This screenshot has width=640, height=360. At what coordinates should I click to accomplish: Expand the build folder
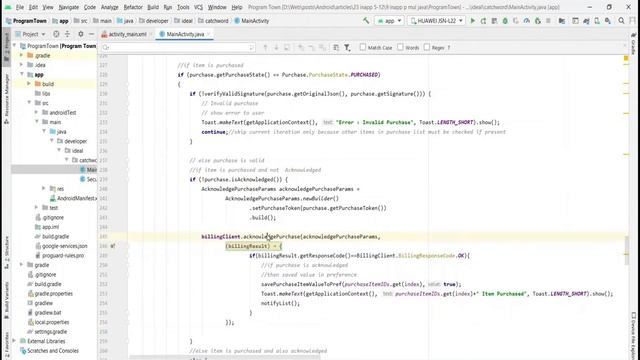tap(29, 84)
